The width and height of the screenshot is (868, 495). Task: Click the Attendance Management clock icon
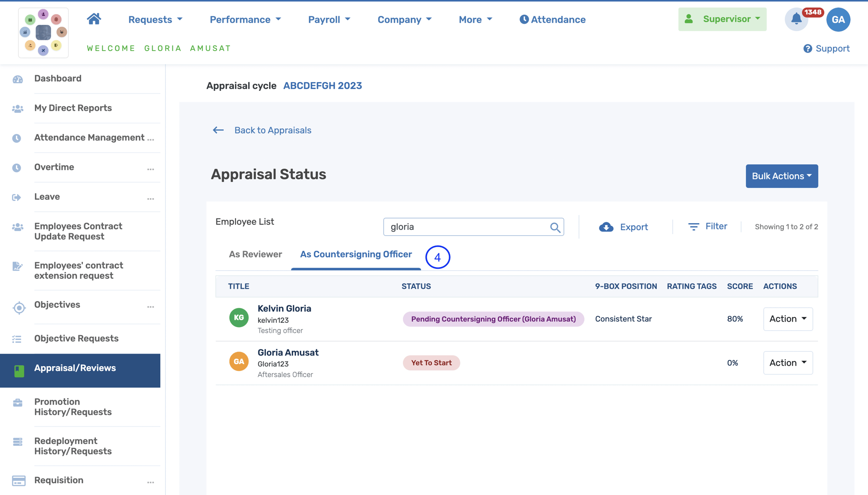point(17,138)
